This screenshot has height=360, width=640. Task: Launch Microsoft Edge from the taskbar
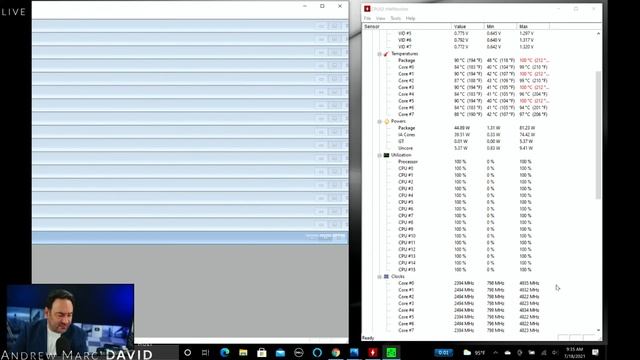click(x=224, y=352)
